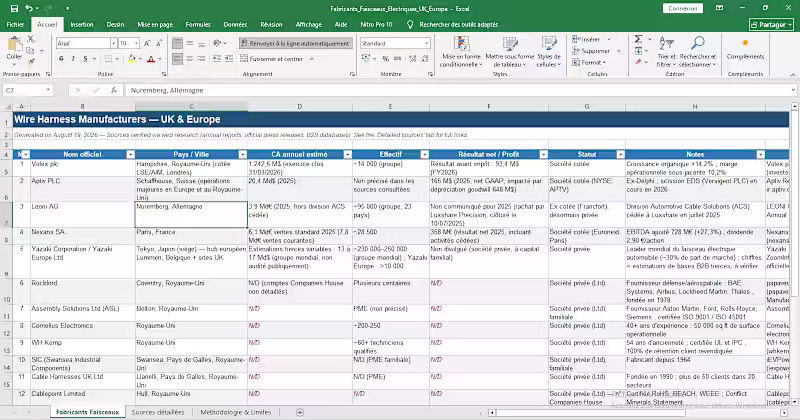800x420 pixels.
Task: Click the formula bar with Nuremberg, Allemagne
Action: tap(459, 90)
